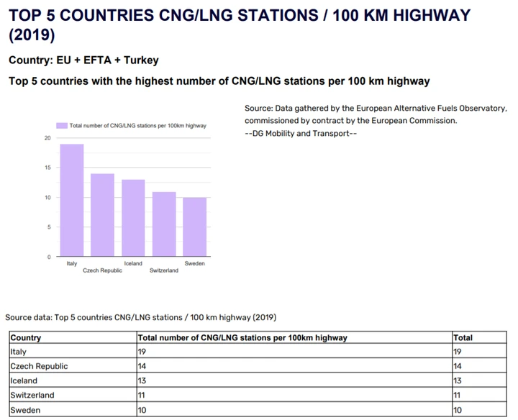The height and width of the screenshot is (420, 518).
Task: Select the 'Switzerland' table cell
Action: (x=73, y=395)
